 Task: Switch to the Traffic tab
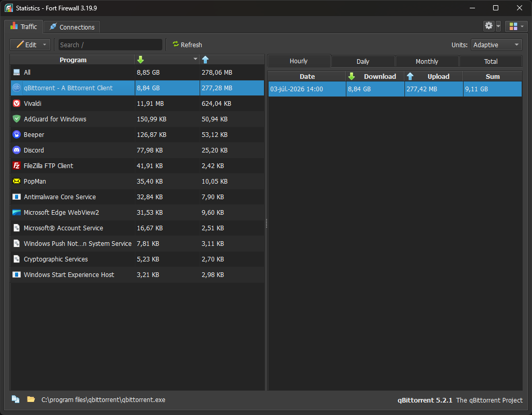[23, 26]
